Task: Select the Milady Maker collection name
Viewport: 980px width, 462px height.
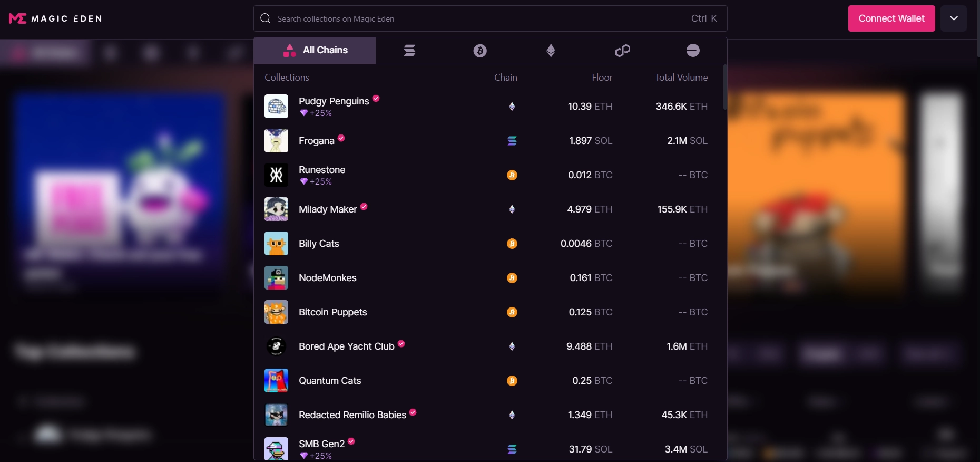Action: [328, 209]
